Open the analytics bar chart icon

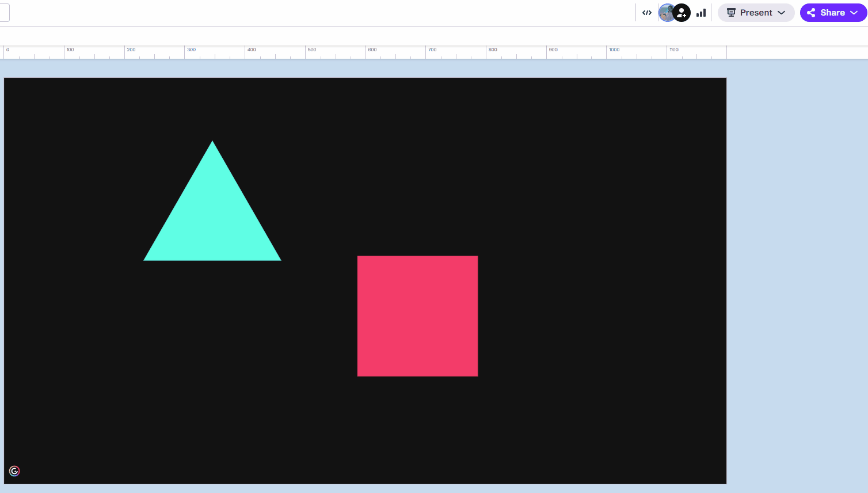(701, 13)
